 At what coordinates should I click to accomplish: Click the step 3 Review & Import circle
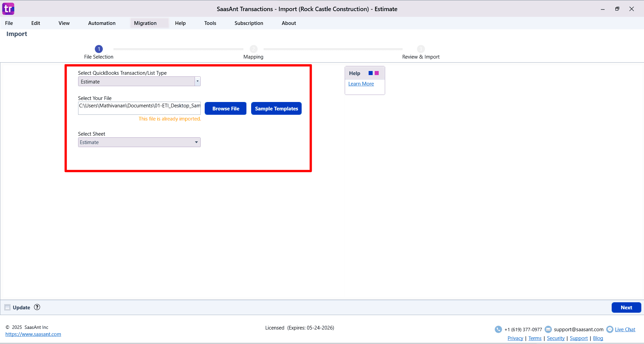tap(421, 49)
